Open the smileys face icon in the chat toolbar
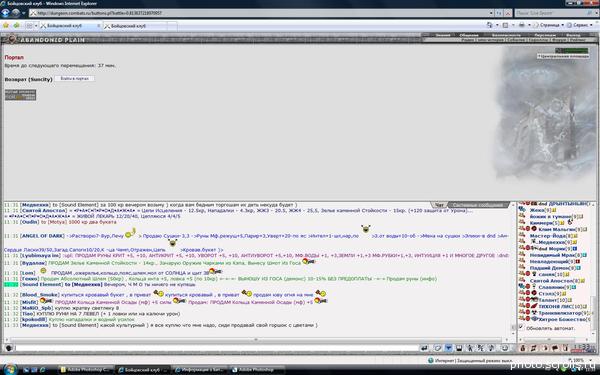 pyautogui.click(x=505, y=348)
